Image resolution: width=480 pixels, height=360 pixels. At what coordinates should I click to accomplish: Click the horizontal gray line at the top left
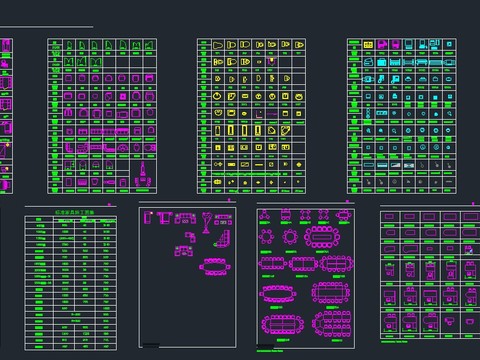[46, 27]
